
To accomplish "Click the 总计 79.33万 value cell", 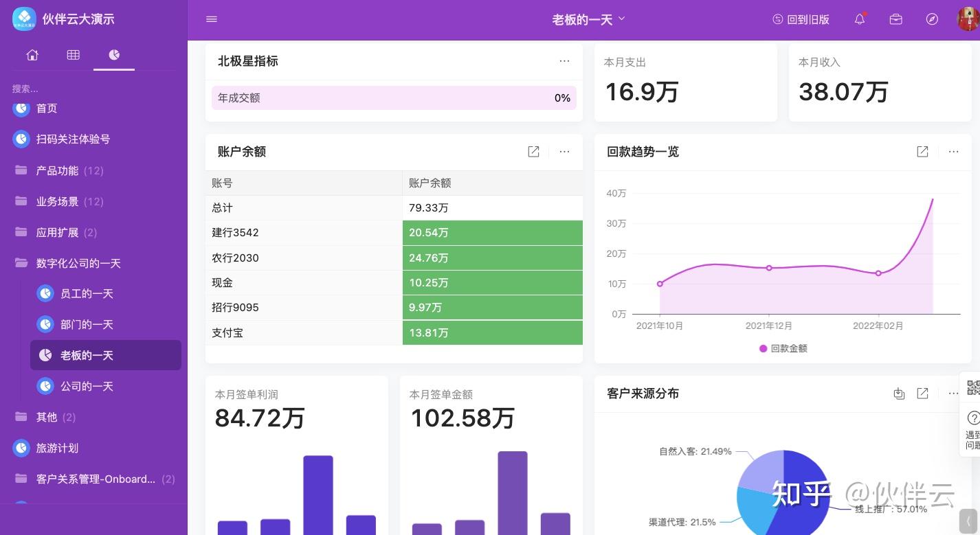I will [493, 208].
